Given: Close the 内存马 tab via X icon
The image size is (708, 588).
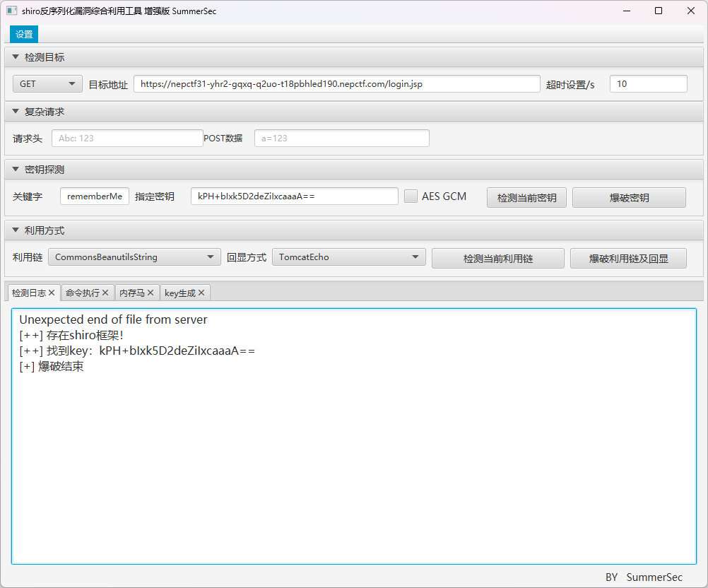Looking at the screenshot, I should click(x=151, y=293).
